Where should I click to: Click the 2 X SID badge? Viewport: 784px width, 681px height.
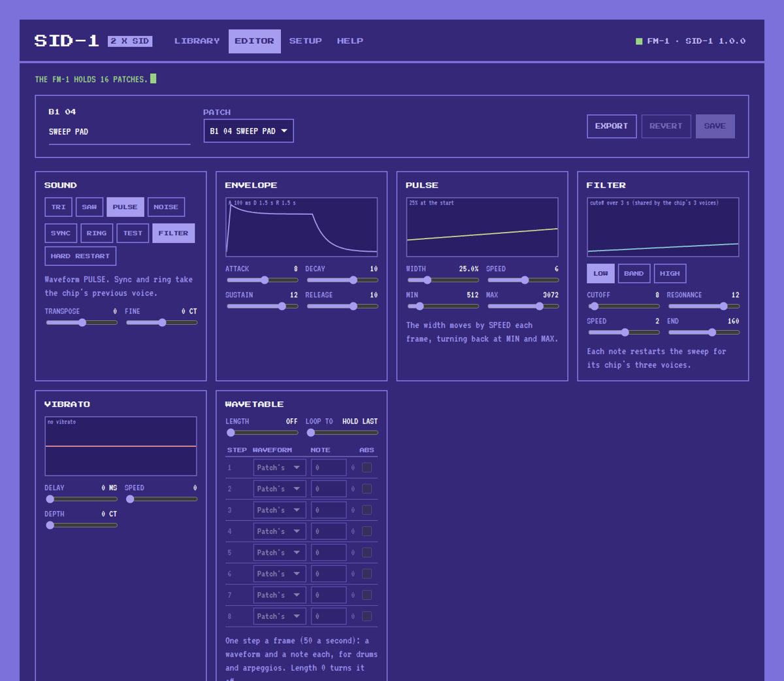tap(130, 41)
